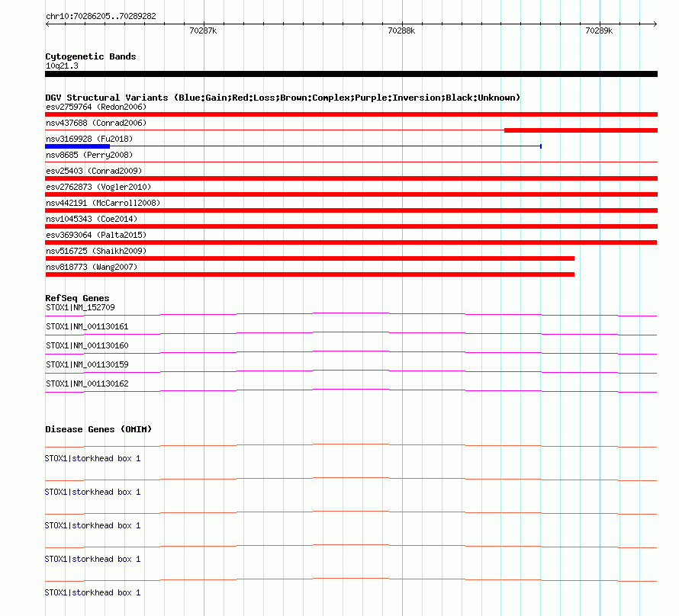
Task: Click the red bar for esv2762873
Action: [x=351, y=194]
